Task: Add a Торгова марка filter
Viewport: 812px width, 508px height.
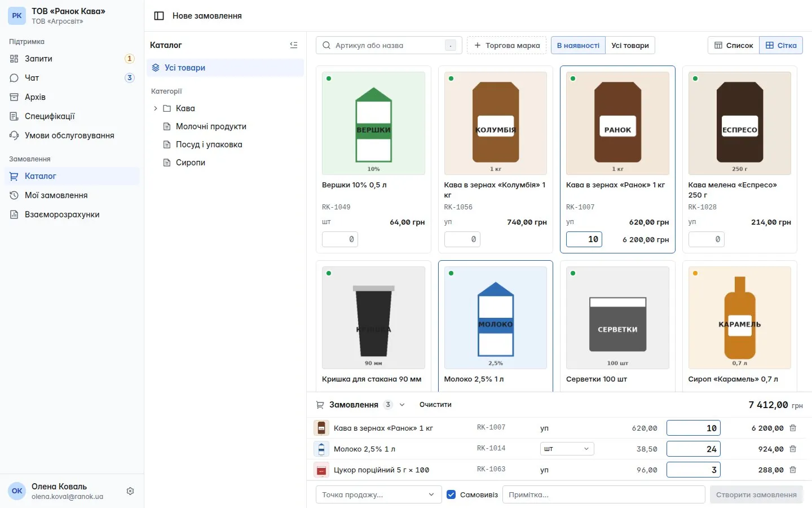Action: (507, 45)
